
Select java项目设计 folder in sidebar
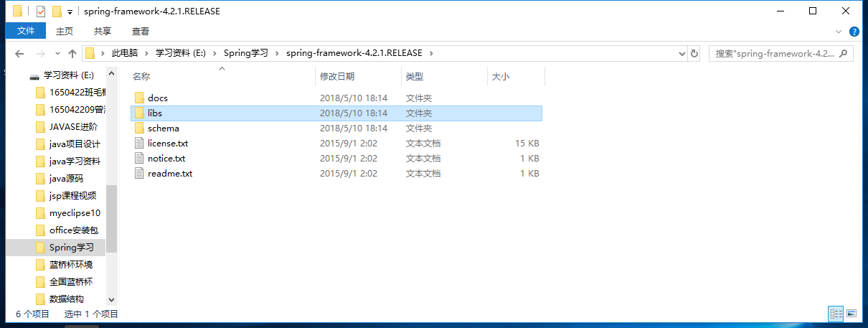point(75,144)
